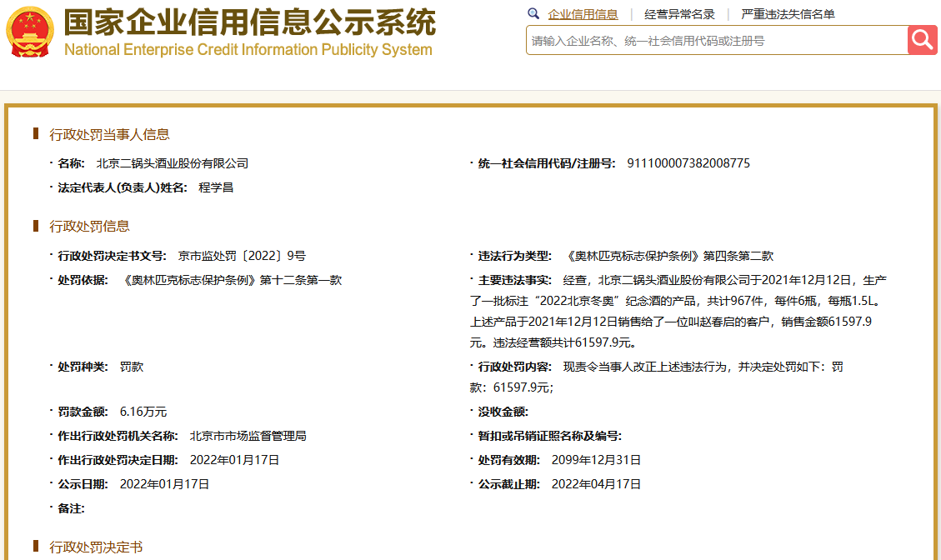Switch to the 企业信用信息 tab
The image size is (941, 560).
point(583,14)
